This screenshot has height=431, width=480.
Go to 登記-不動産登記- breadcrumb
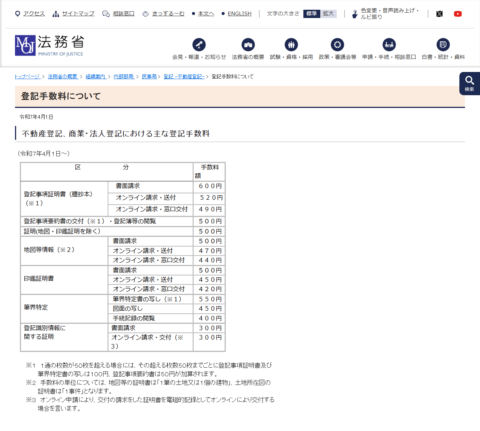(184, 77)
